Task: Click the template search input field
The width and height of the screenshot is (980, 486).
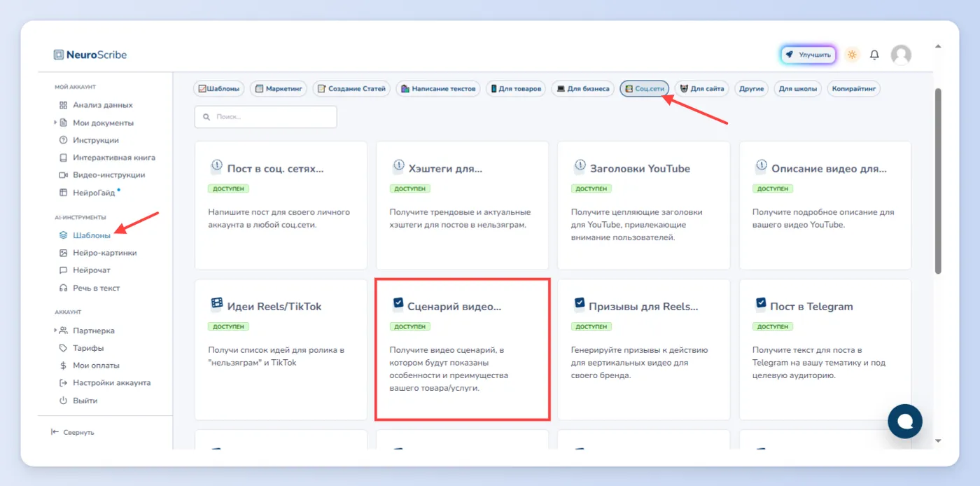Action: tap(266, 117)
